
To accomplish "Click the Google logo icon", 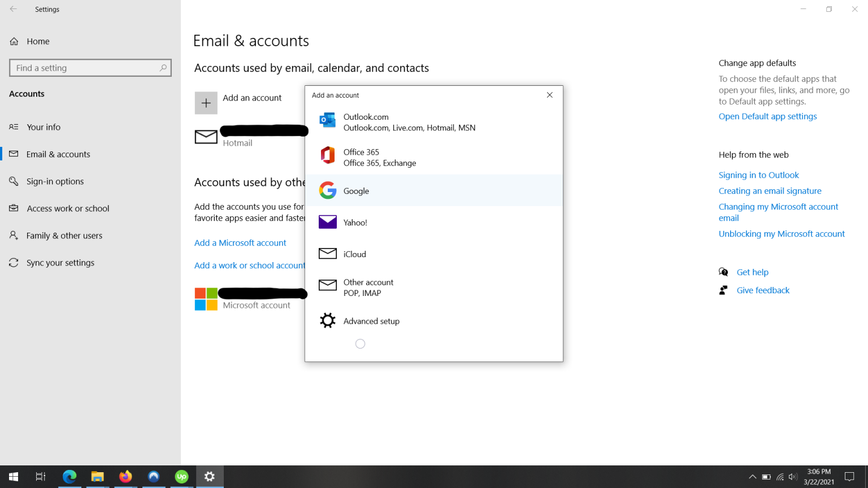I will [x=327, y=190].
